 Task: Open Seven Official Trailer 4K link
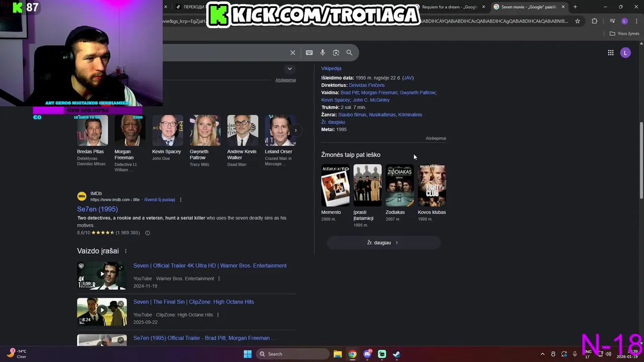pyautogui.click(x=210, y=265)
